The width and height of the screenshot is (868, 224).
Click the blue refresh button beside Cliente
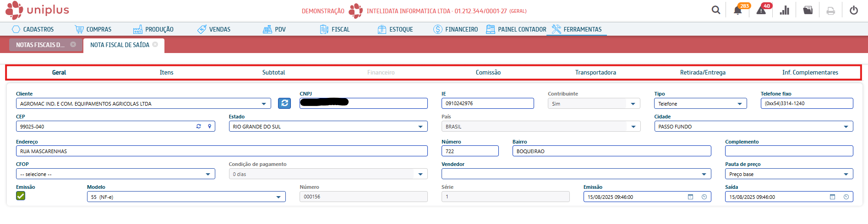[284, 103]
